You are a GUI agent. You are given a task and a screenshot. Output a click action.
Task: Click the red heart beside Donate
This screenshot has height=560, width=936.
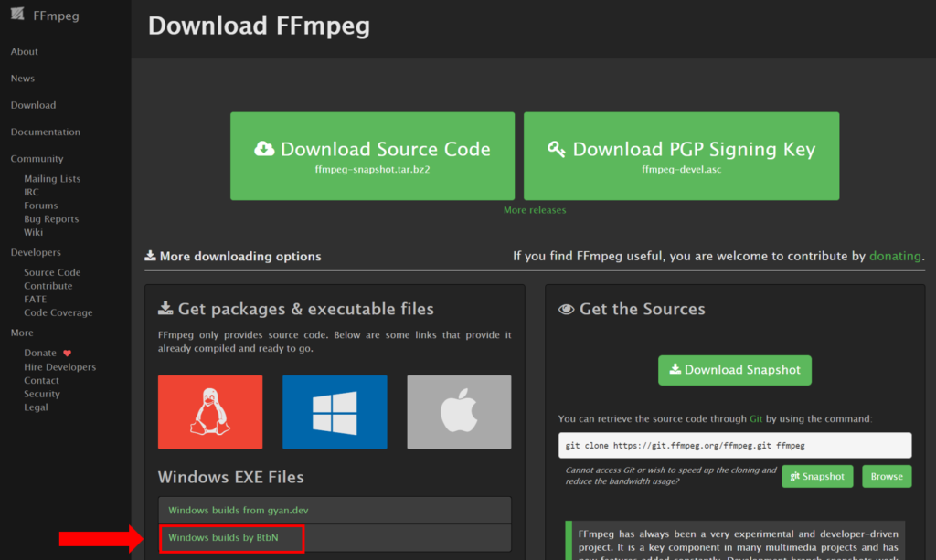[x=67, y=354]
